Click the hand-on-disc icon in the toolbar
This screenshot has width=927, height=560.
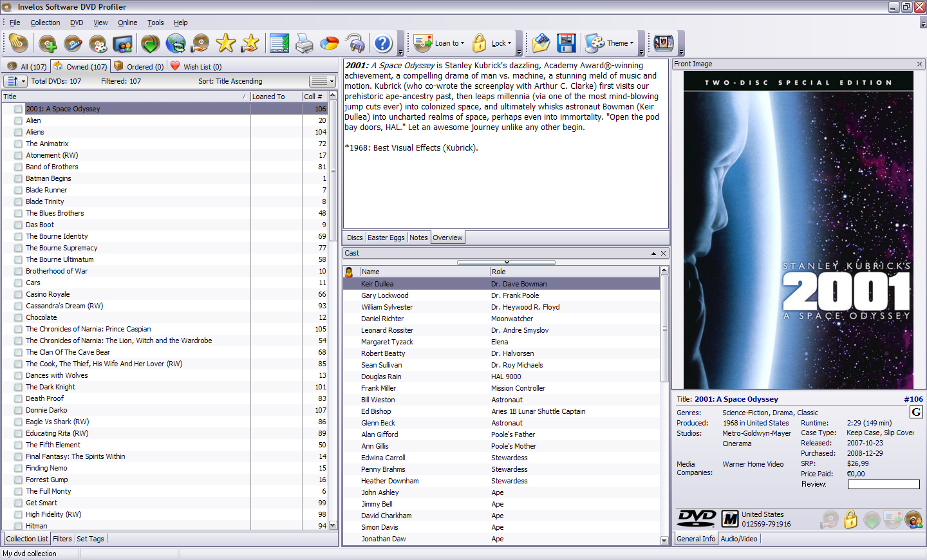(19, 43)
